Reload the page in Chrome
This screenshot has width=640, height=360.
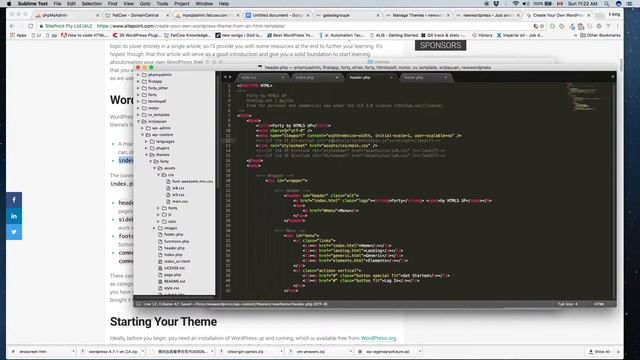click(31, 26)
